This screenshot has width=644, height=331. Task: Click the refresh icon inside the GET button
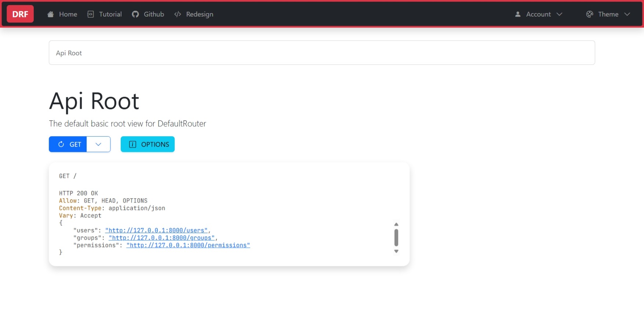[61, 144]
